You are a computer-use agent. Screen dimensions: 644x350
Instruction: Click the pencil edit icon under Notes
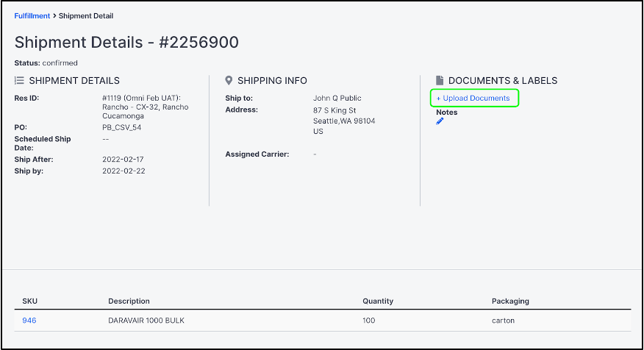[440, 121]
